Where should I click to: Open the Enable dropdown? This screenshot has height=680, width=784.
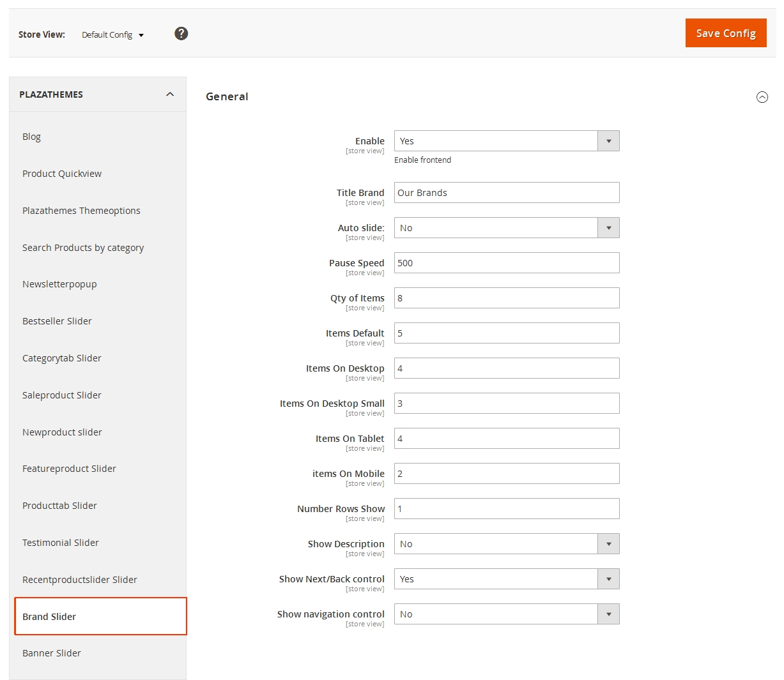pos(506,141)
